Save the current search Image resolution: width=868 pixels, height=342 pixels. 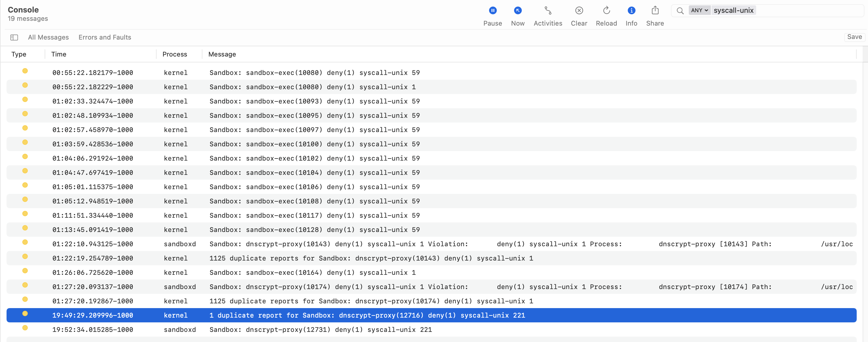coord(854,37)
